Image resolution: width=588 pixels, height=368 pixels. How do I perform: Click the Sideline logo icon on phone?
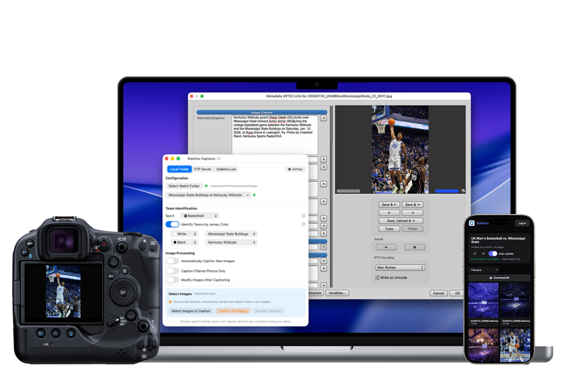coord(472,223)
